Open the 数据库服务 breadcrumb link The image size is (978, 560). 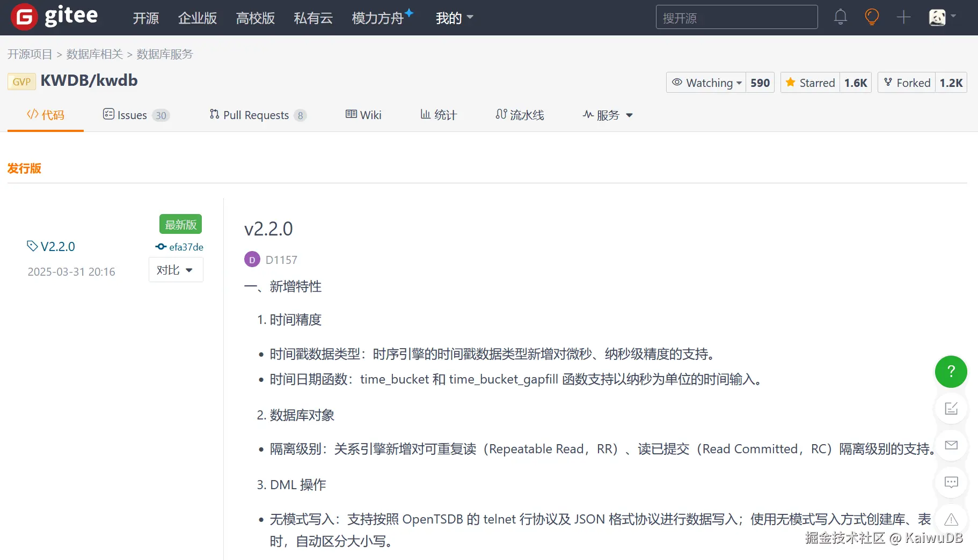[165, 54]
